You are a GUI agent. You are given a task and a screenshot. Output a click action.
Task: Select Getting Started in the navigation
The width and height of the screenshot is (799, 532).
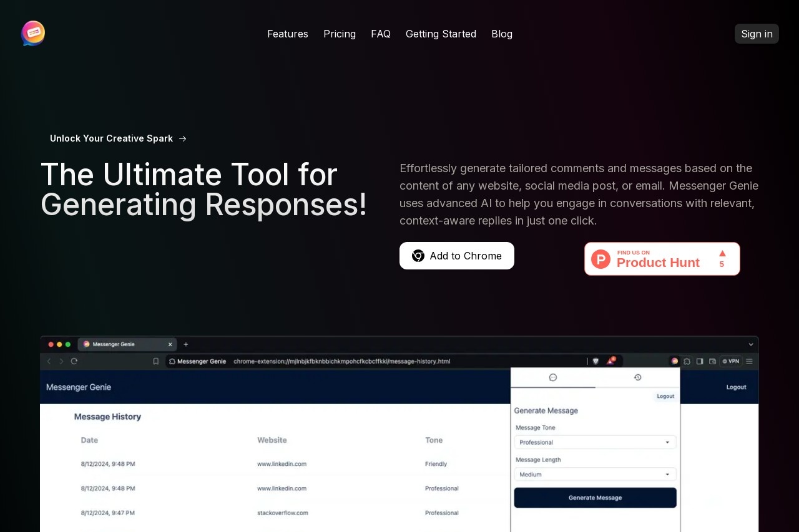click(441, 34)
